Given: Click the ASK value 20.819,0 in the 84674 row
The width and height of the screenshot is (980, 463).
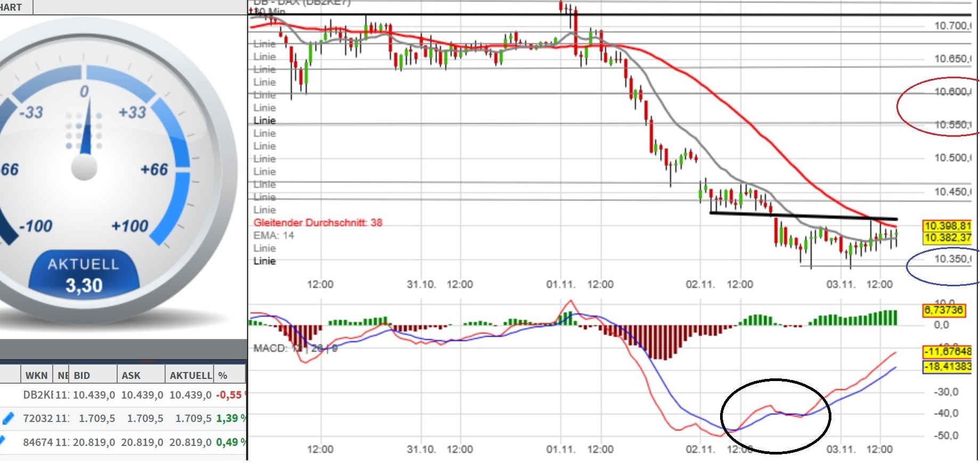Looking at the screenshot, I should click(142, 442).
